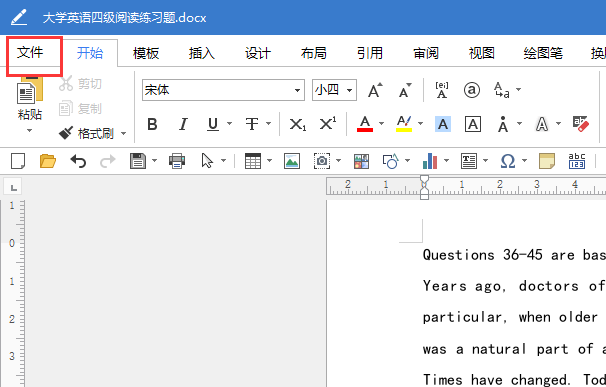
Task: Toggle bold formatting
Action: 152,124
